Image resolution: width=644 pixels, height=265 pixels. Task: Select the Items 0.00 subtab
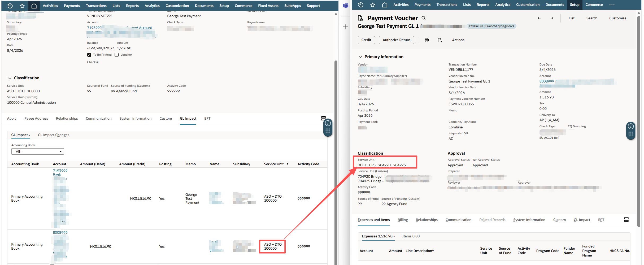pyautogui.click(x=411, y=236)
